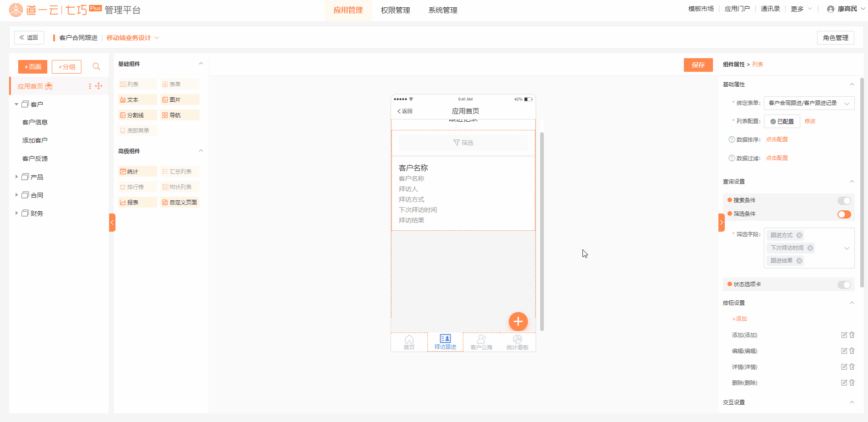
Task: Expand the 产品 group in page tree
Action: coord(17,177)
